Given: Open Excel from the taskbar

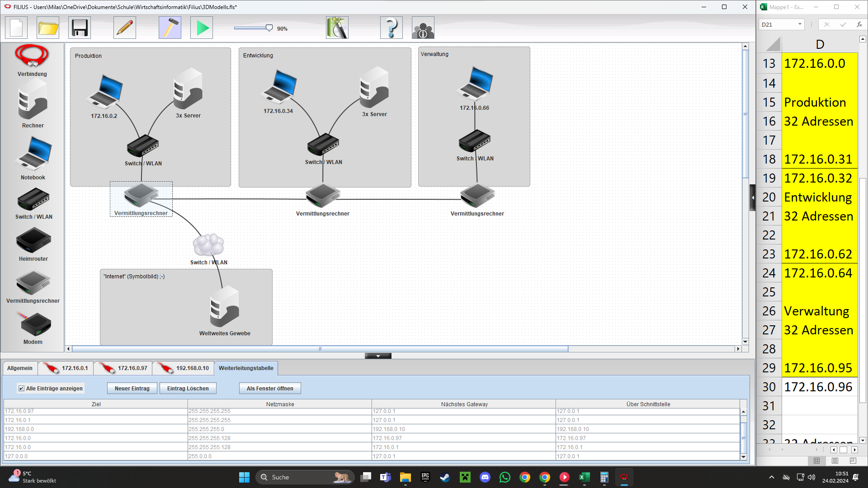Looking at the screenshot, I should pos(585,477).
